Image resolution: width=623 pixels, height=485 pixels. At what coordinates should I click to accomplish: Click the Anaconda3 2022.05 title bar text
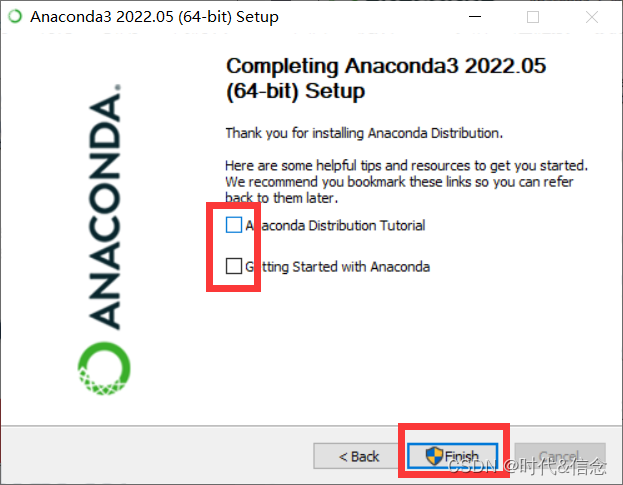click(155, 17)
